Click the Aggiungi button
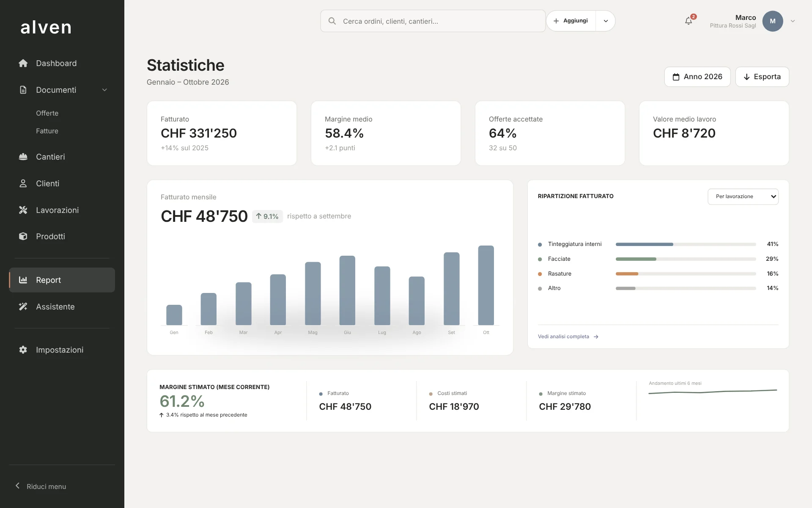The height and width of the screenshot is (508, 812). pyautogui.click(x=571, y=21)
